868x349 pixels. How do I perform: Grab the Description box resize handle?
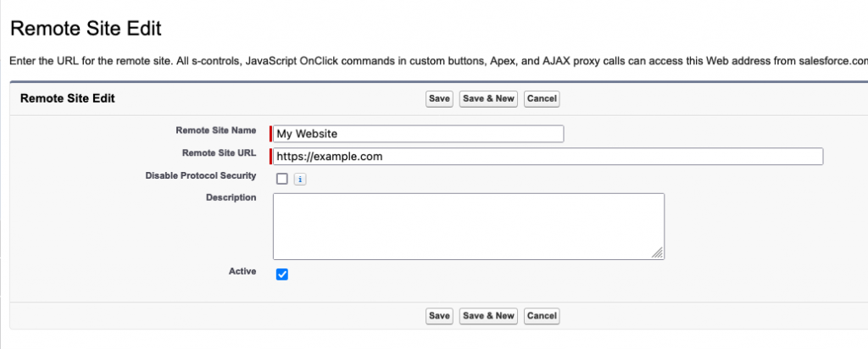[658, 252]
